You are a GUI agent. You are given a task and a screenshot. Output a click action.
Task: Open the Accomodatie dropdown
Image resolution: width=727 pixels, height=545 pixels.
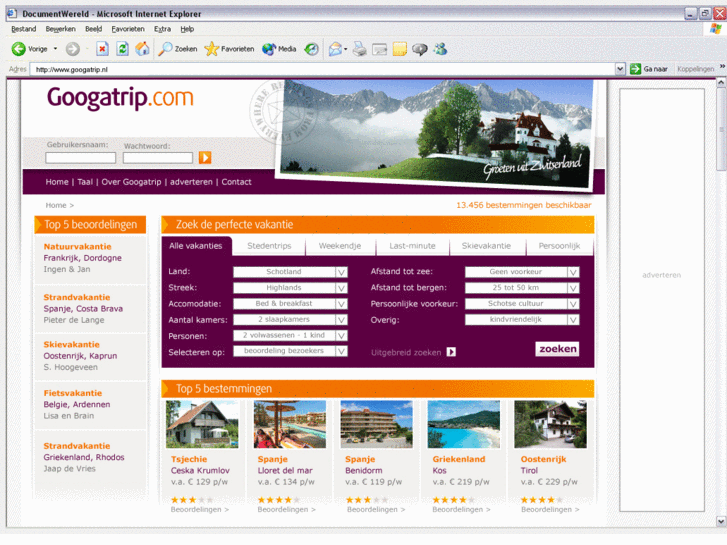tap(290, 303)
